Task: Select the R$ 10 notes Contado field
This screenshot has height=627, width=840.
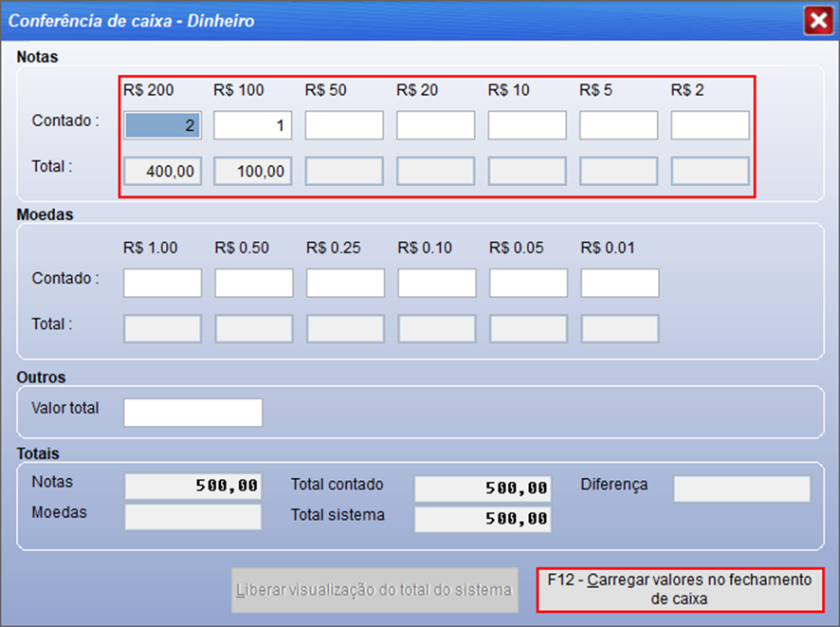Action: pyautogui.click(x=527, y=125)
